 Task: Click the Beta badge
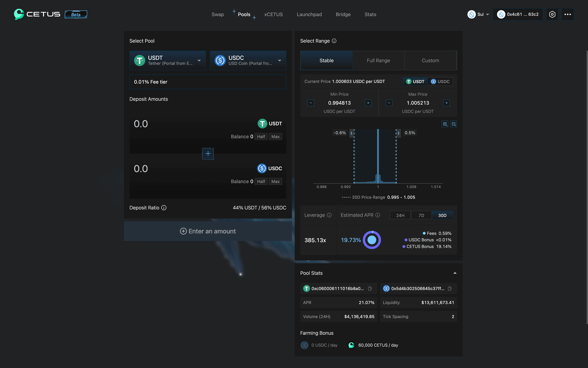76,14
